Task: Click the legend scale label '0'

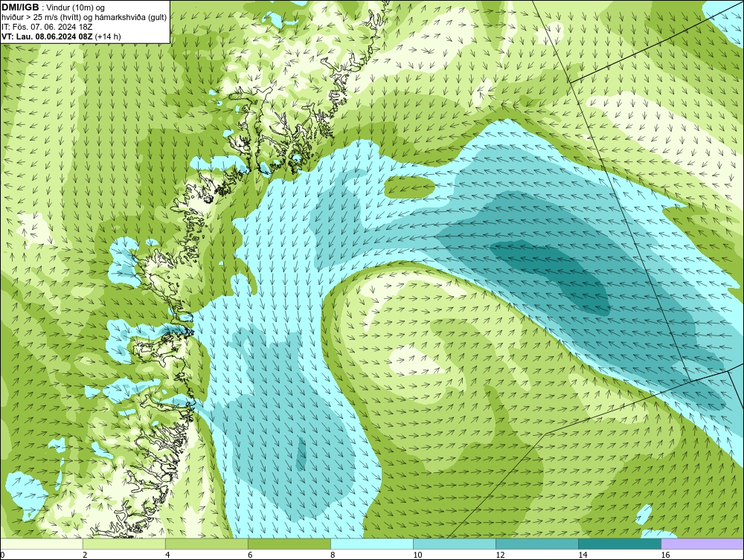Action: 2,556
